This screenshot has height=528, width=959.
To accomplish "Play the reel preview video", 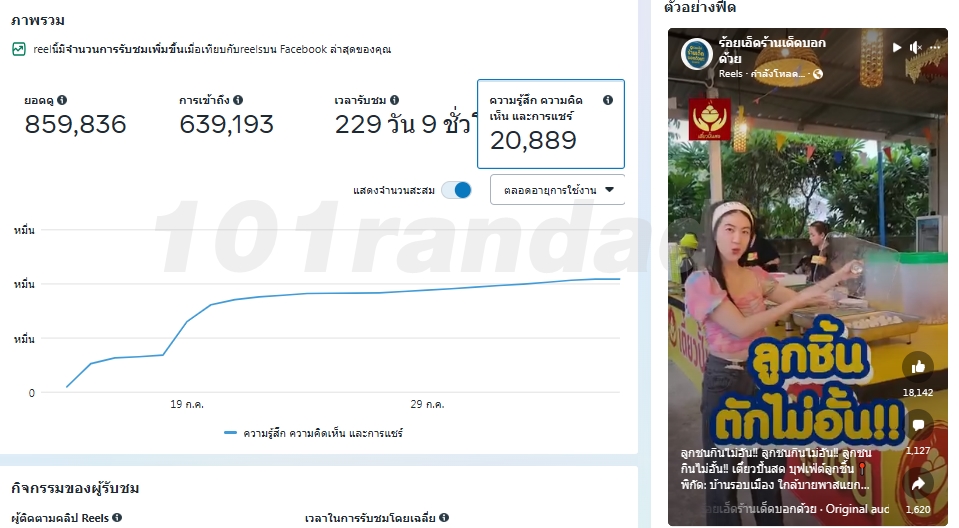I will point(897,47).
